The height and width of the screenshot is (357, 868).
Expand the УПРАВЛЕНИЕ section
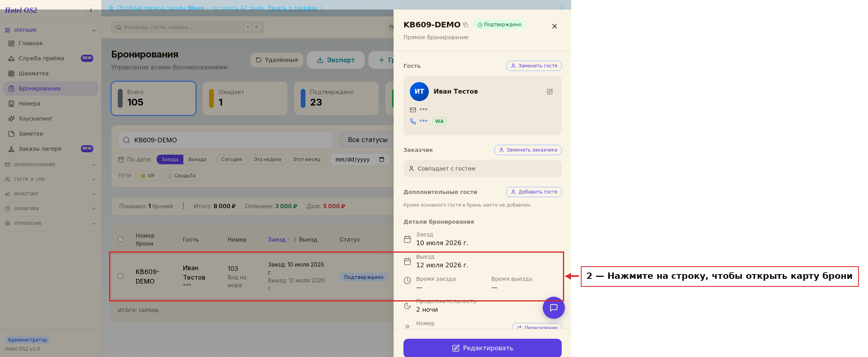(x=50, y=223)
